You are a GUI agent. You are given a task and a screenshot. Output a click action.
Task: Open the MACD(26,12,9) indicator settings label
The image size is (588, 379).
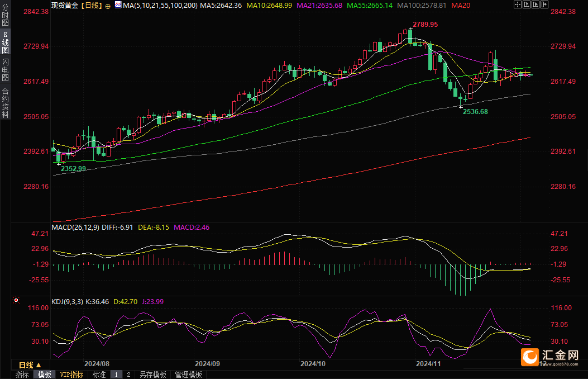pos(75,227)
